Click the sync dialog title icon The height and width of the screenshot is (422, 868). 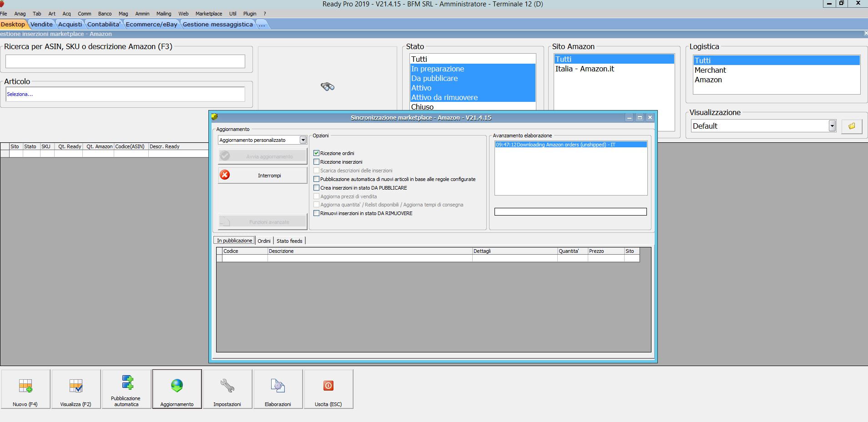click(x=214, y=117)
